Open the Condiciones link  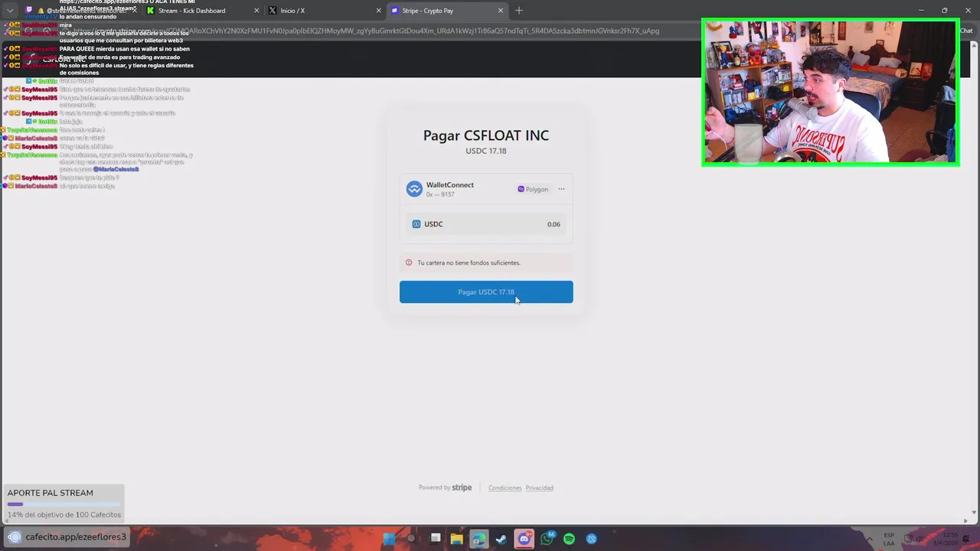pos(505,487)
